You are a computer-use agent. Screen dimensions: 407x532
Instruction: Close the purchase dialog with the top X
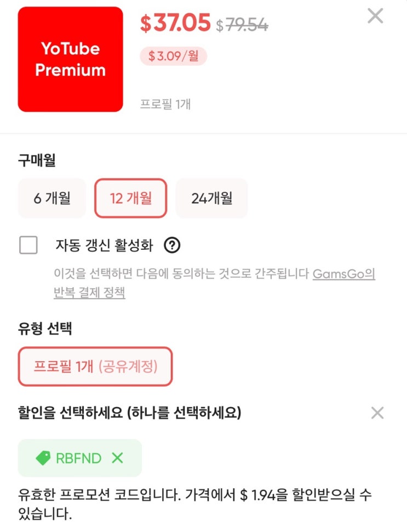pos(375,16)
